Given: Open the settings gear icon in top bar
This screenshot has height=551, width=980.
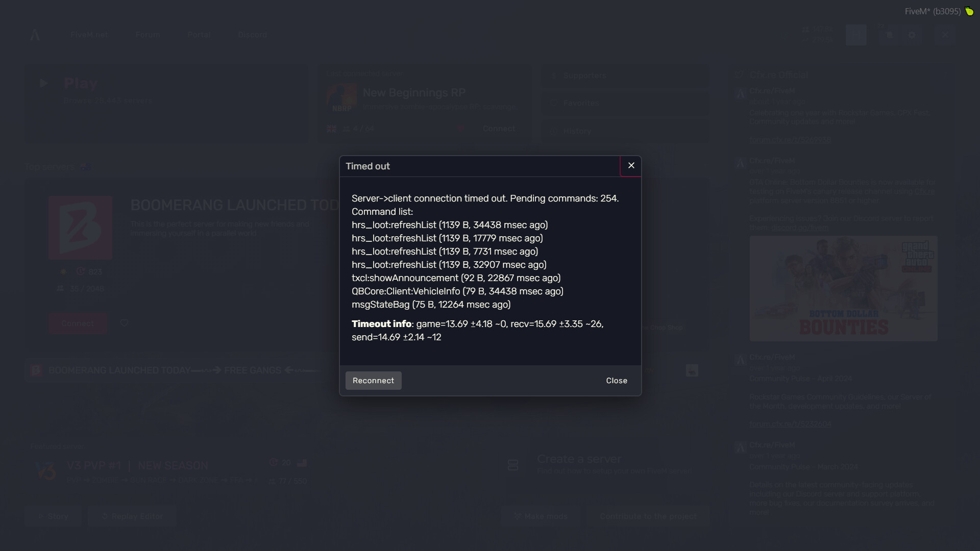Looking at the screenshot, I should tap(912, 35).
